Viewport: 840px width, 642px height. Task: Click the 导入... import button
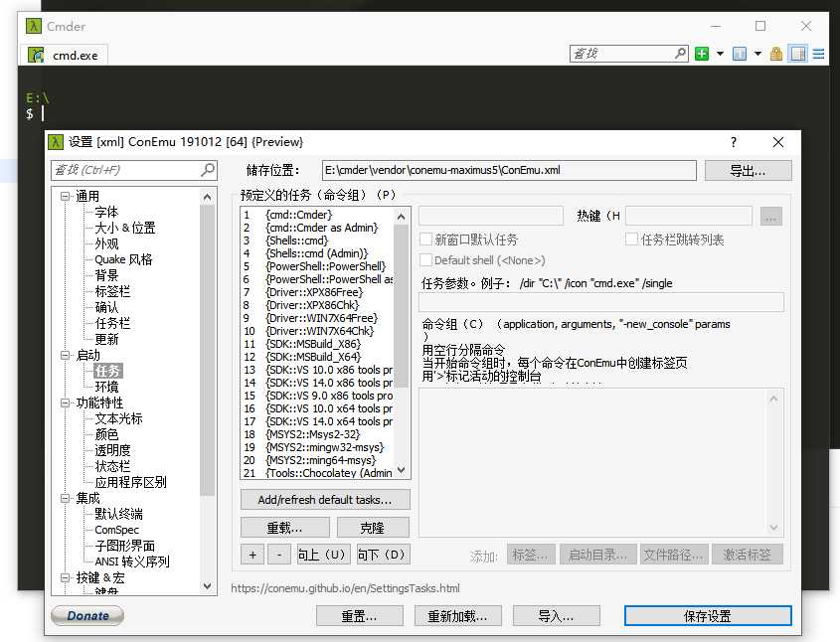click(556, 616)
